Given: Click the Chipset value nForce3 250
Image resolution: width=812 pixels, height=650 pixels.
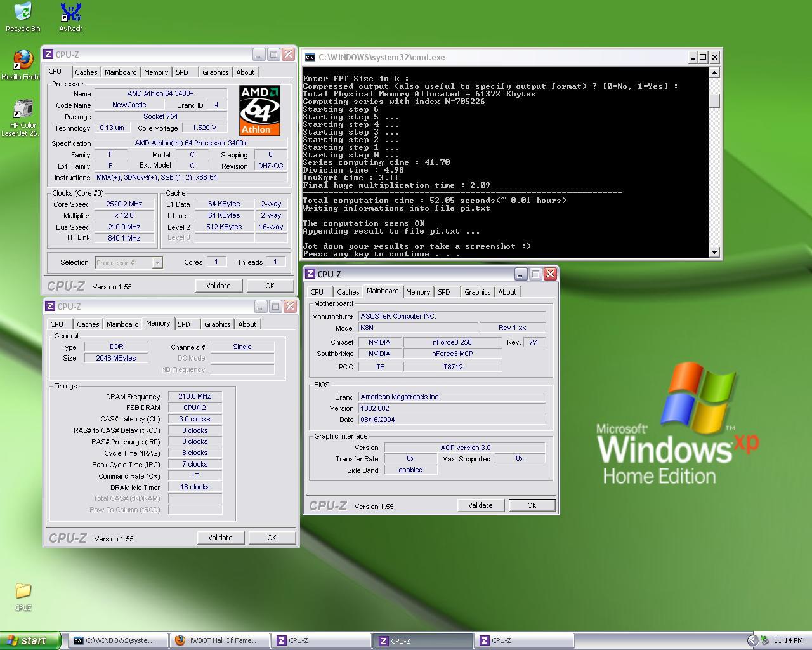Looking at the screenshot, I should coord(452,342).
